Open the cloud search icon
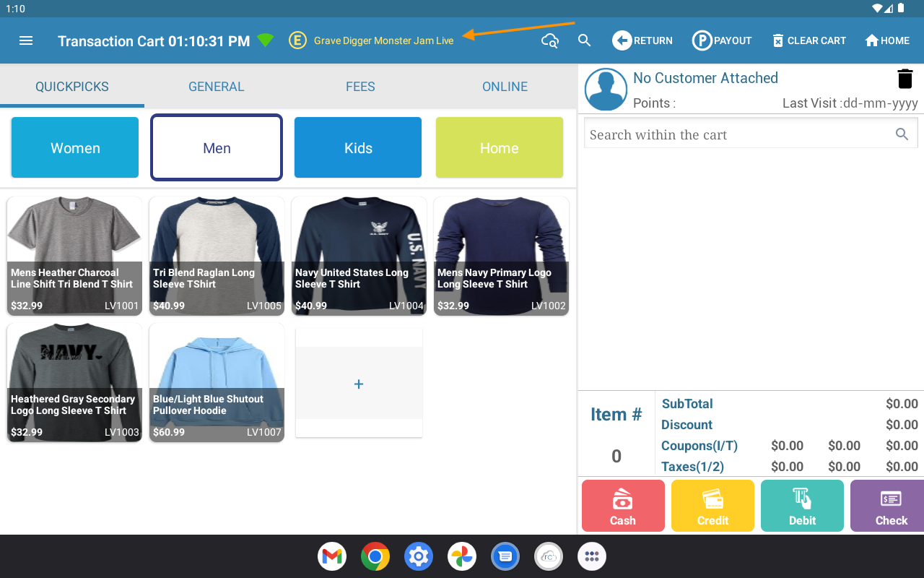 click(550, 40)
